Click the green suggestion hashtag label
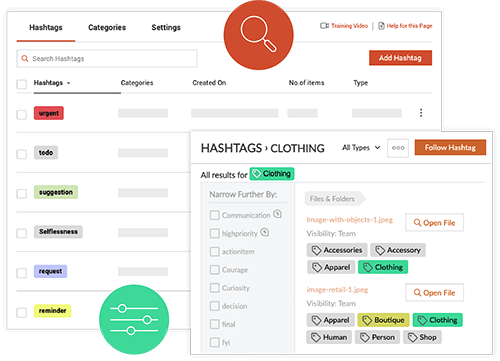 click(56, 192)
